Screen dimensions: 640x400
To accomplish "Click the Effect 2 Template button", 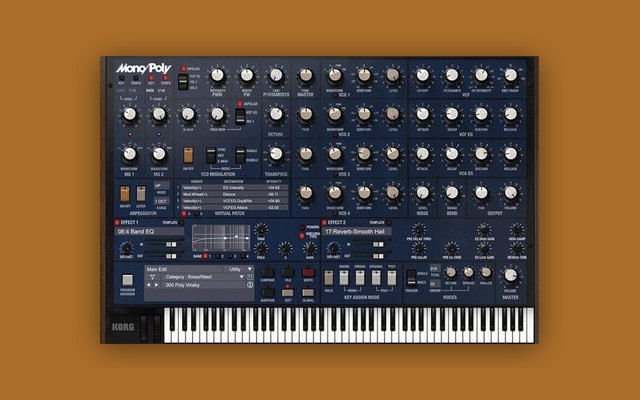I will tap(389, 222).
